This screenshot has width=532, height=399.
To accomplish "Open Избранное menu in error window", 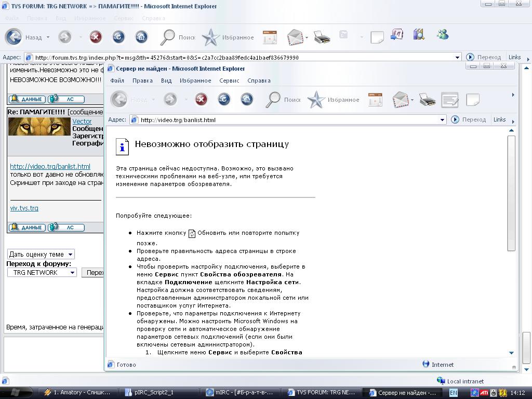I will click(195, 81).
